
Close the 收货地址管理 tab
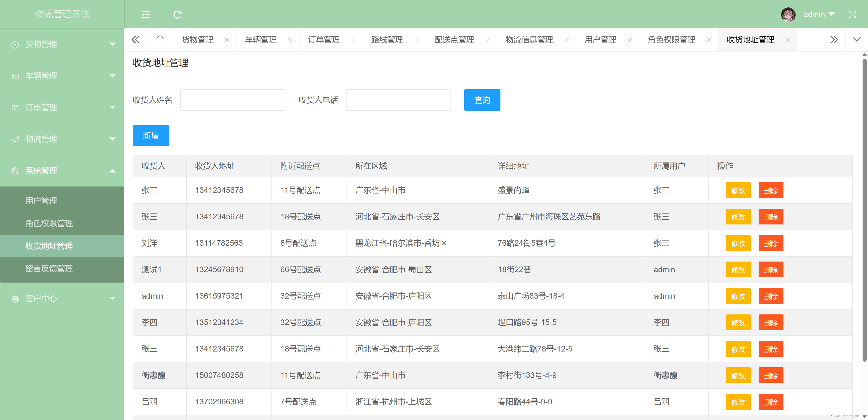click(788, 40)
